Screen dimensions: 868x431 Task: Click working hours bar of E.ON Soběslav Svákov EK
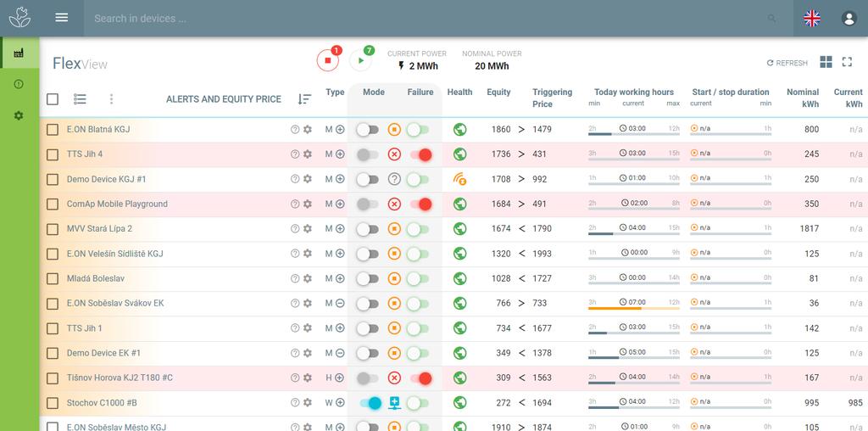pos(634,308)
